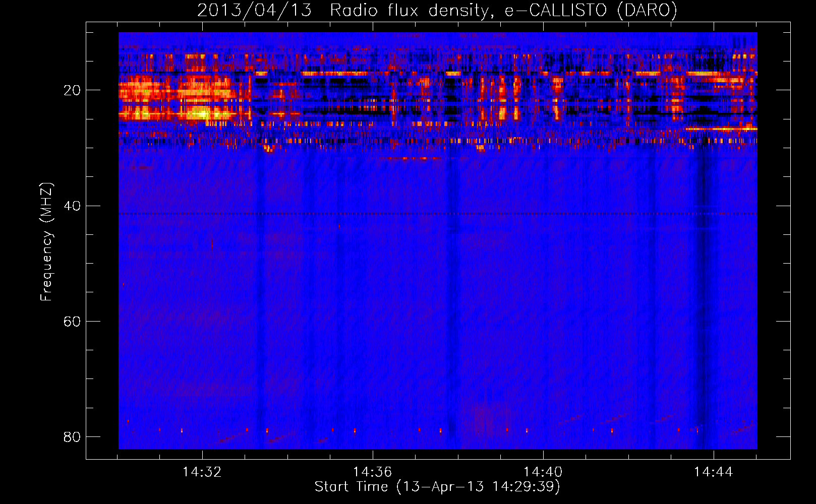Click the 14:36 time tick label
816x504 pixels.
372,472
